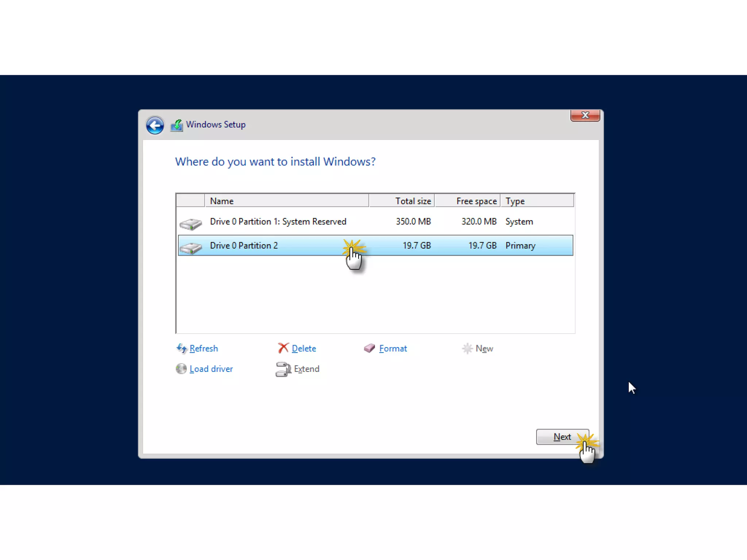Click the red X Delete icon

(x=283, y=348)
